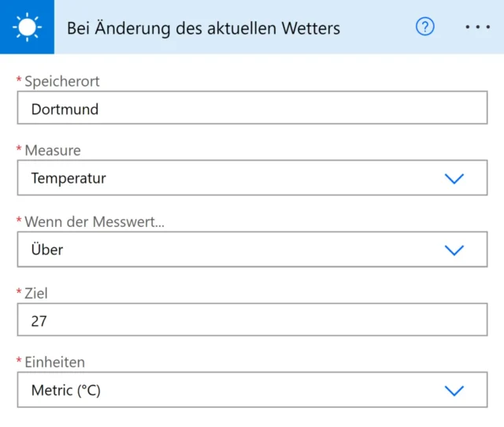Click the sun weather connector icon
Screen dimensions: 504x427
27,28
